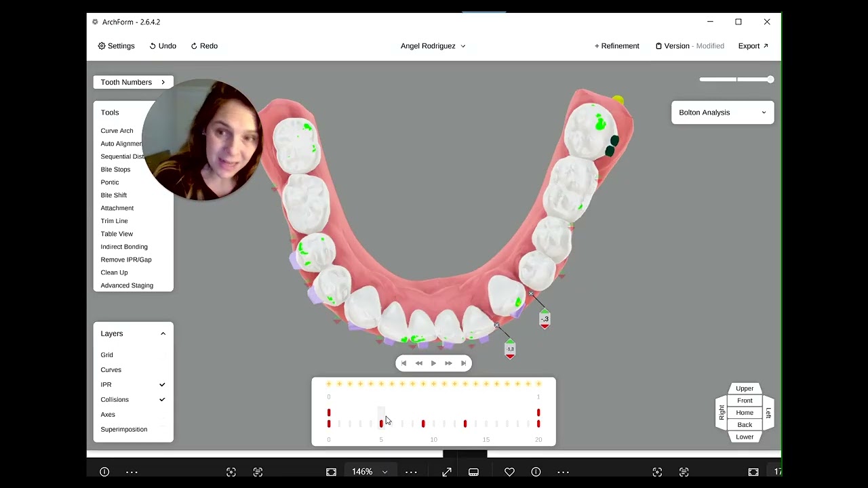Click the yellow plus above stage 20
The image size is (868, 488).
(538, 384)
